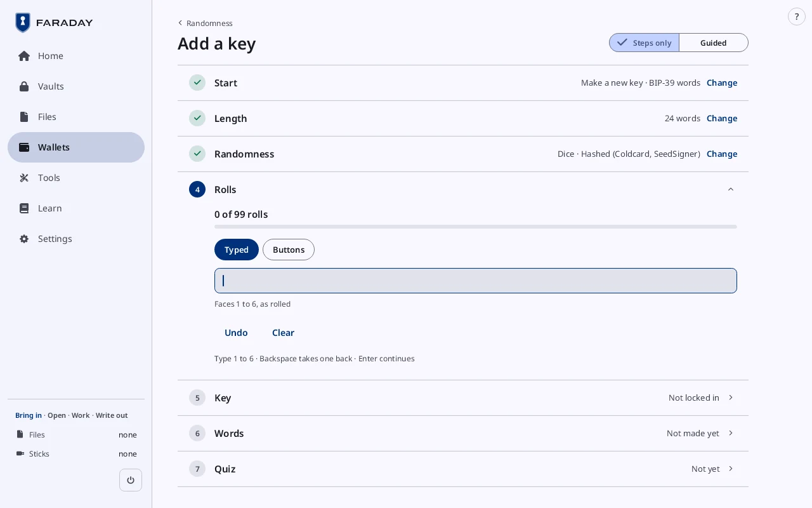Open the Tools section label
The height and width of the screenshot is (508, 812).
[x=49, y=178]
